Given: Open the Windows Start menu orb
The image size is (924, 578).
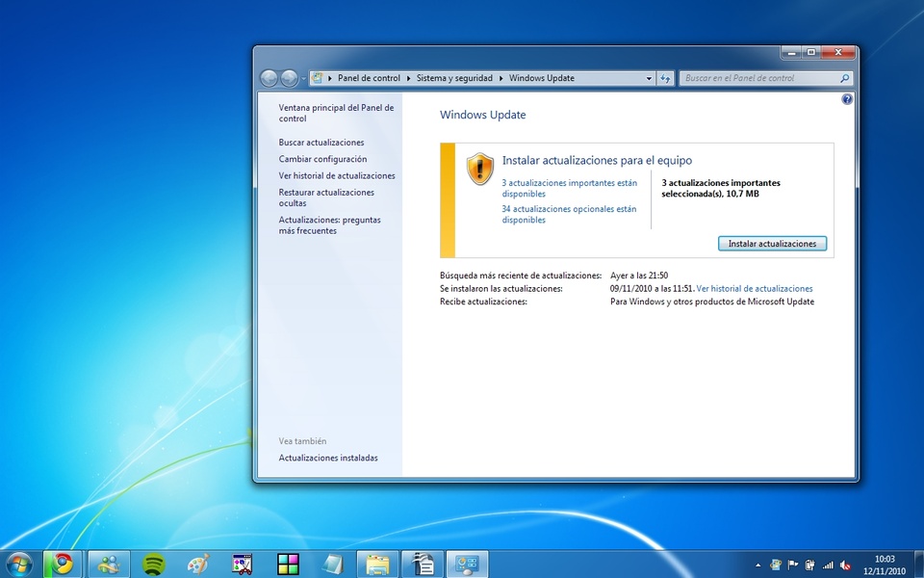Looking at the screenshot, I should point(18,564).
